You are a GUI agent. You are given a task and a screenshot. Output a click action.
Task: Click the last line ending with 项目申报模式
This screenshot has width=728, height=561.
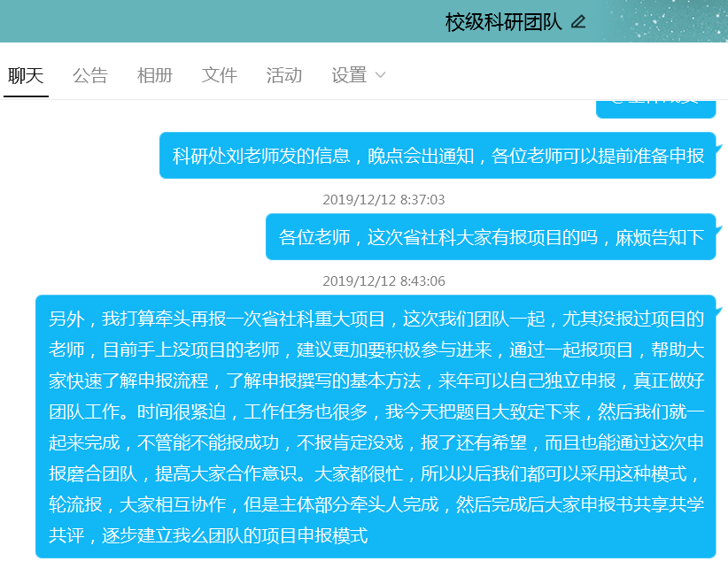[208, 535]
